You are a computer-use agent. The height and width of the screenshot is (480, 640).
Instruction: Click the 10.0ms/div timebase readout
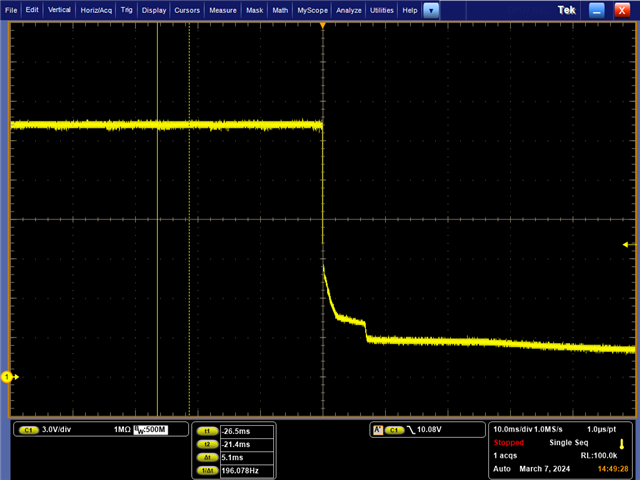513,429
